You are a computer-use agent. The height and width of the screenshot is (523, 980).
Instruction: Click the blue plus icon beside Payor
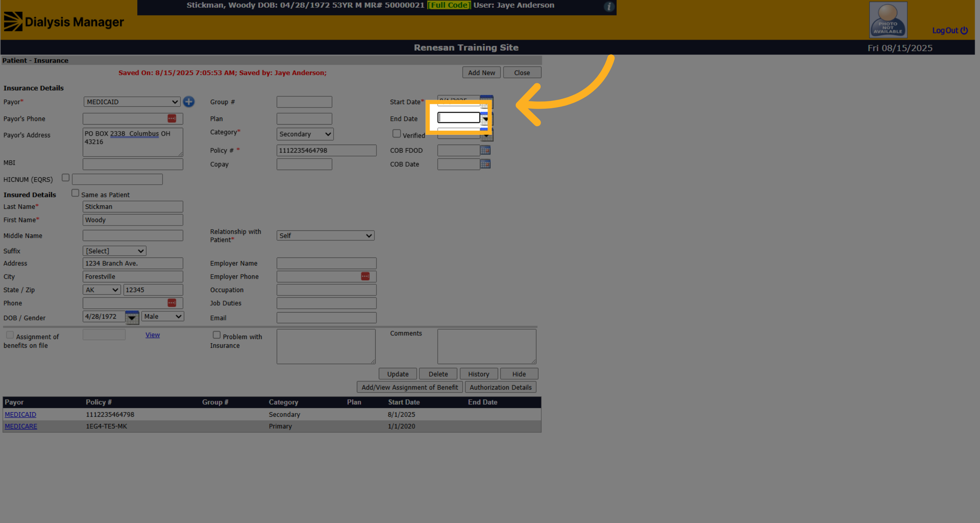tap(189, 102)
